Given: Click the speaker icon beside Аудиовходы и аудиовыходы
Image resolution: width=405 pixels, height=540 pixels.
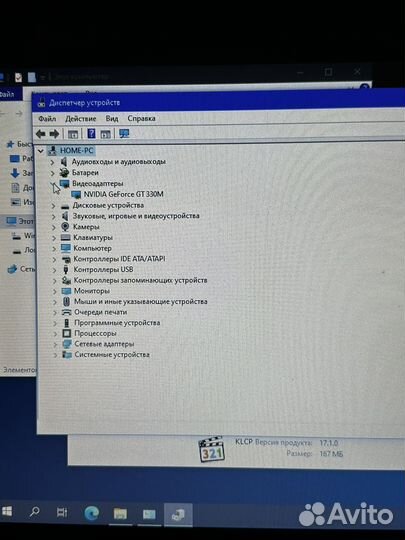Looking at the screenshot, I should (x=64, y=162).
